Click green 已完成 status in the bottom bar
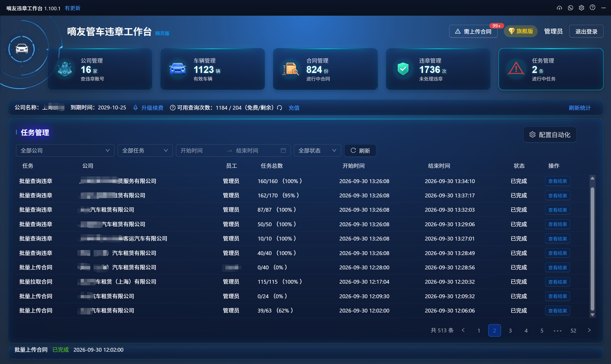This screenshot has width=611, height=364. [x=61, y=350]
